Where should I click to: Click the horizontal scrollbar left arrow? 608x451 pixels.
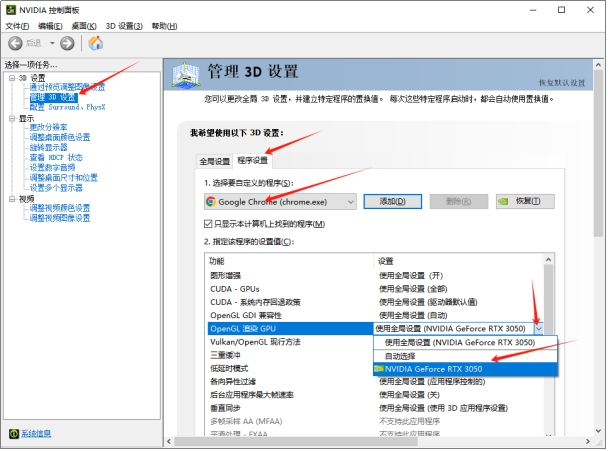[x=169, y=441]
